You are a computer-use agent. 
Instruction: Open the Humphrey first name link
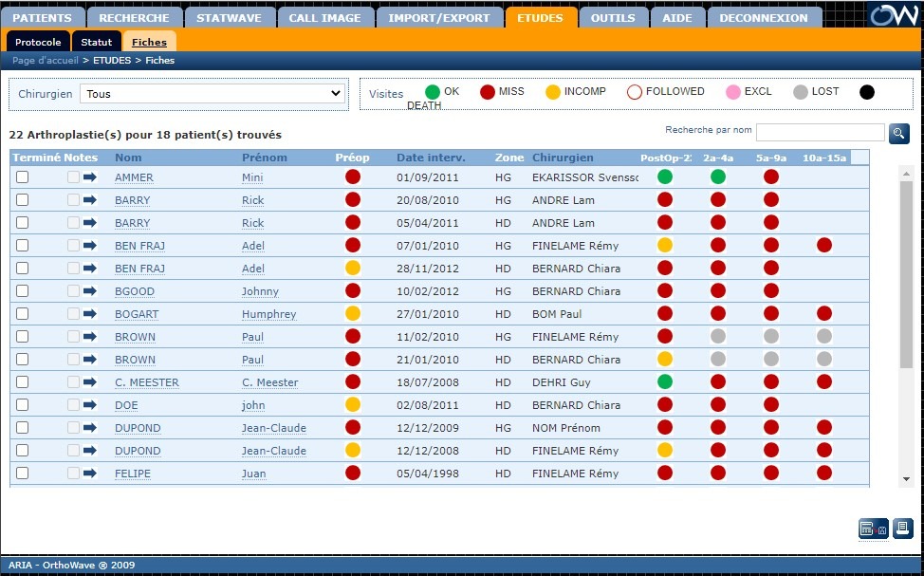[269, 314]
